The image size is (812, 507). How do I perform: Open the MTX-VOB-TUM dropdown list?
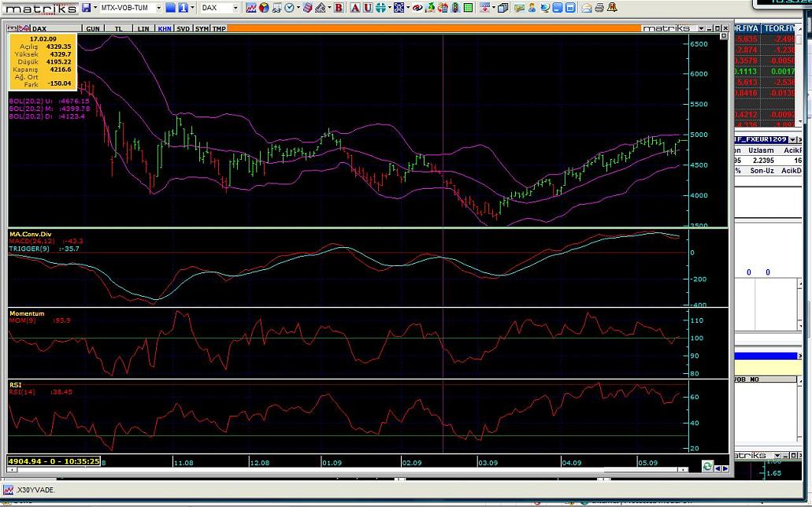[158, 8]
